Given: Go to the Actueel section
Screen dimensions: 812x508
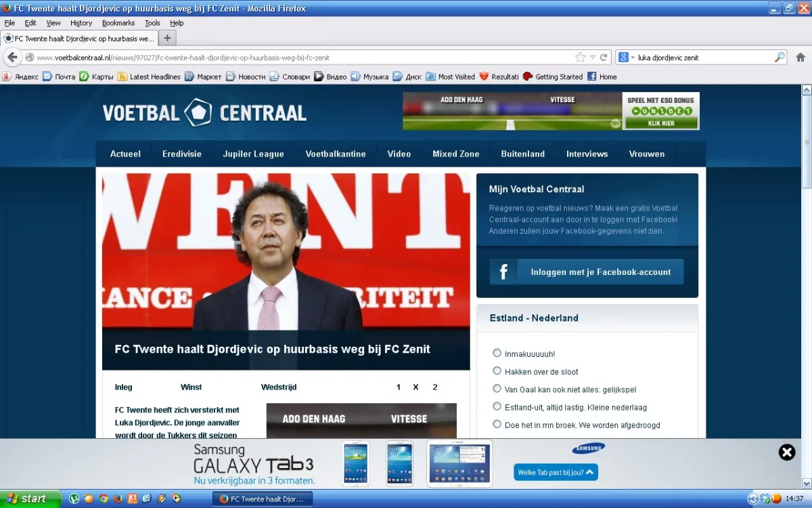Looking at the screenshot, I should click(x=125, y=154).
